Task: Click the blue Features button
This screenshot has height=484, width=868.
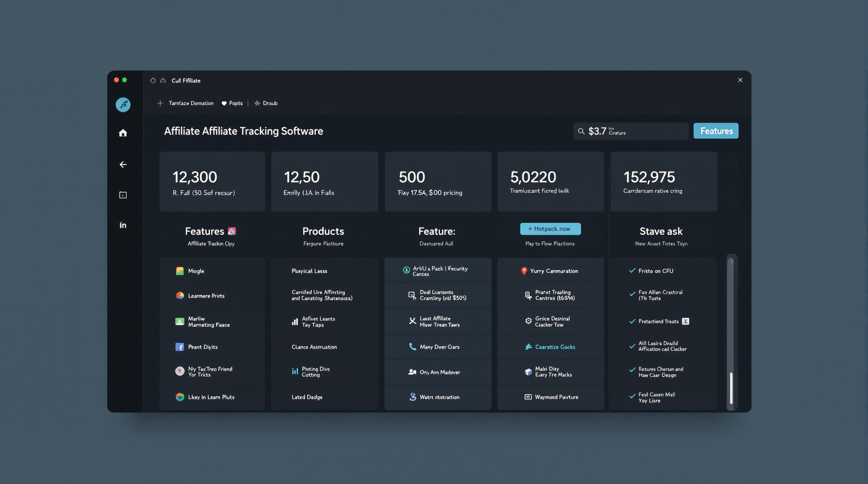Action: coord(716,130)
